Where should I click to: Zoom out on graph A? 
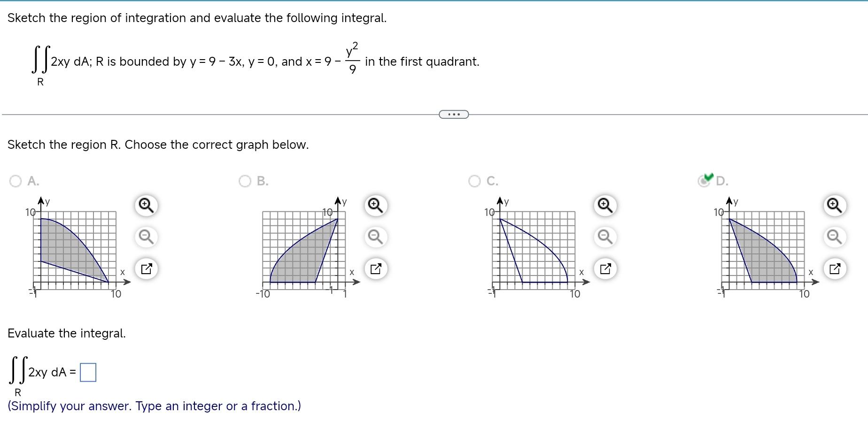point(146,237)
